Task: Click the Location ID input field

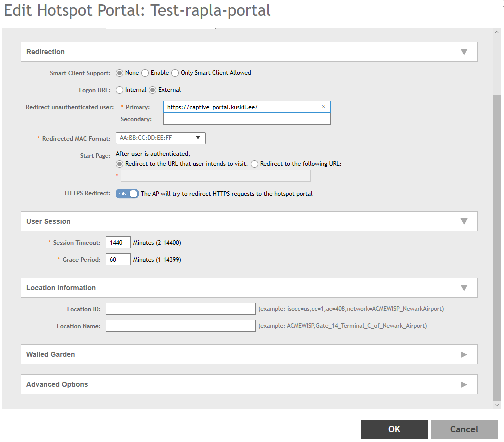Action: click(180, 309)
